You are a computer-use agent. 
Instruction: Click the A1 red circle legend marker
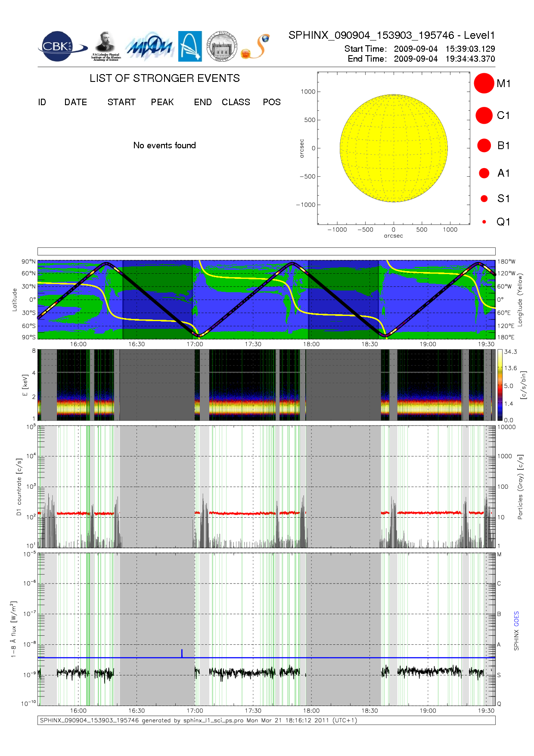click(484, 173)
